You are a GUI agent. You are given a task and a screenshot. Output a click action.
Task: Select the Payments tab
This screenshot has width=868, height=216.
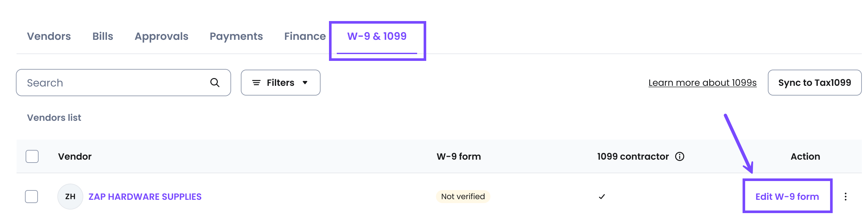pos(236,36)
